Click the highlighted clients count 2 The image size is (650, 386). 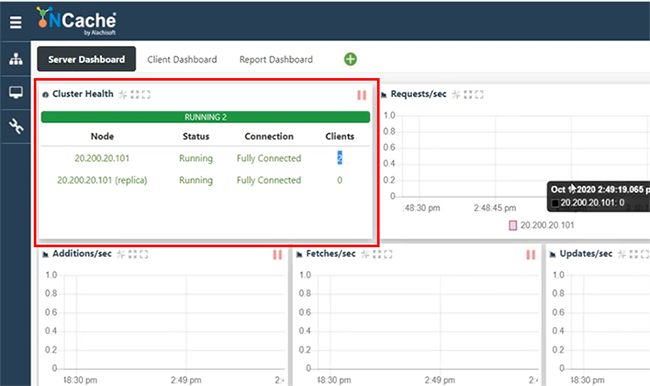point(340,158)
